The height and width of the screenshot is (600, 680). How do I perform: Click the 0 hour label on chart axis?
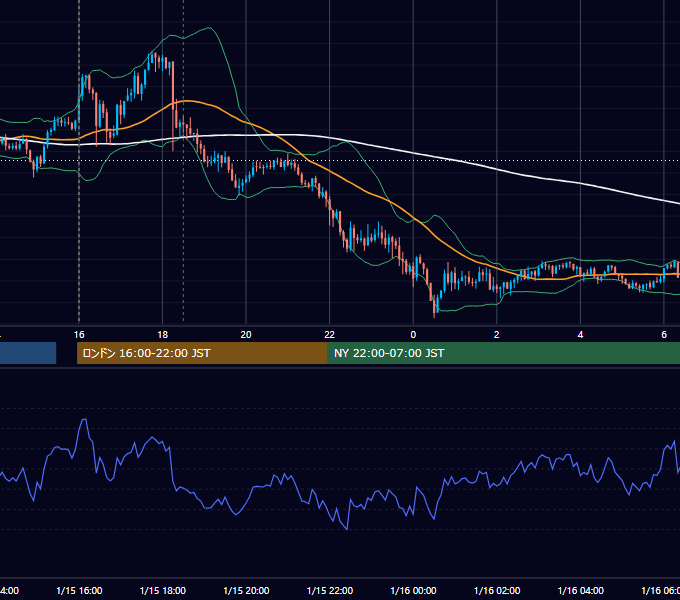(413, 335)
